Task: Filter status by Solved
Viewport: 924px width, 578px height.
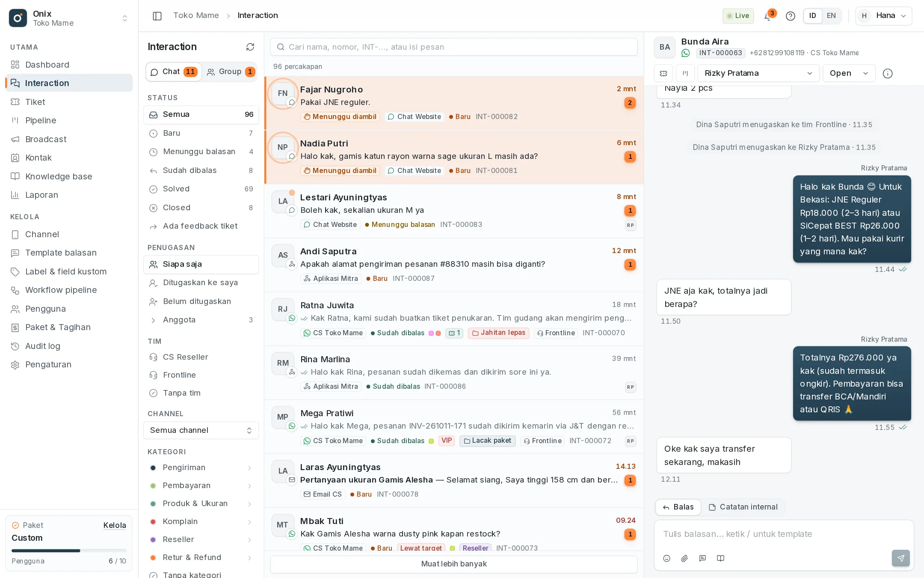Action: 201,189
